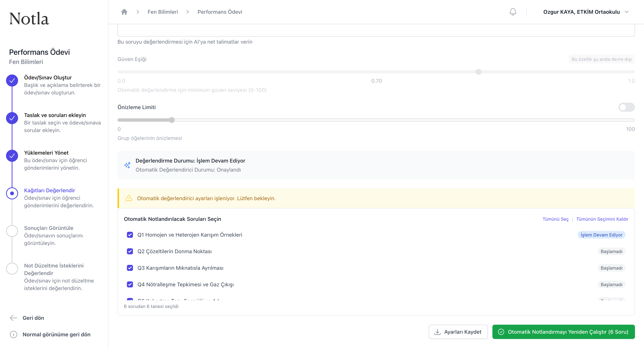Click the info icon beside Normal görünüme
This screenshot has width=644, height=348.
(14, 334)
